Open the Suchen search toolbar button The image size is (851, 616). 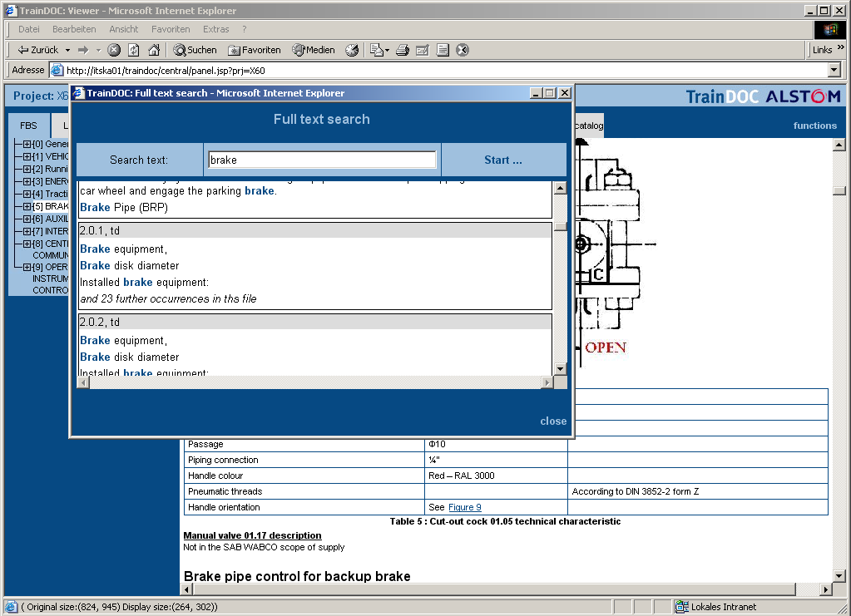click(x=195, y=50)
